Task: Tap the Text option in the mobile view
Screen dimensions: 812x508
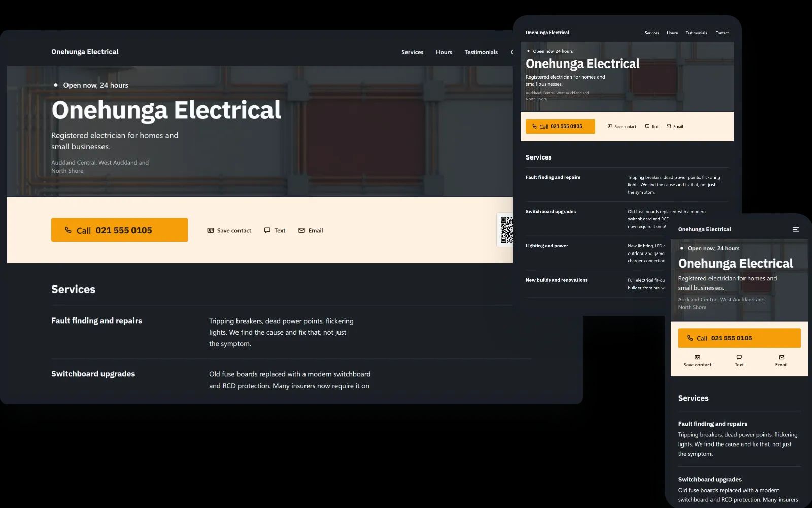Action: tap(739, 361)
